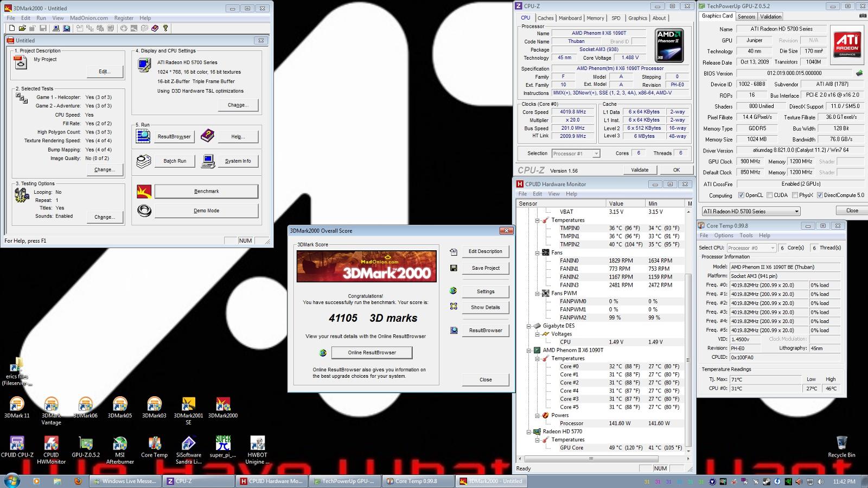Image resolution: width=868 pixels, height=488 pixels.
Task: Open the View menu in HWMonitor
Action: [x=554, y=194]
